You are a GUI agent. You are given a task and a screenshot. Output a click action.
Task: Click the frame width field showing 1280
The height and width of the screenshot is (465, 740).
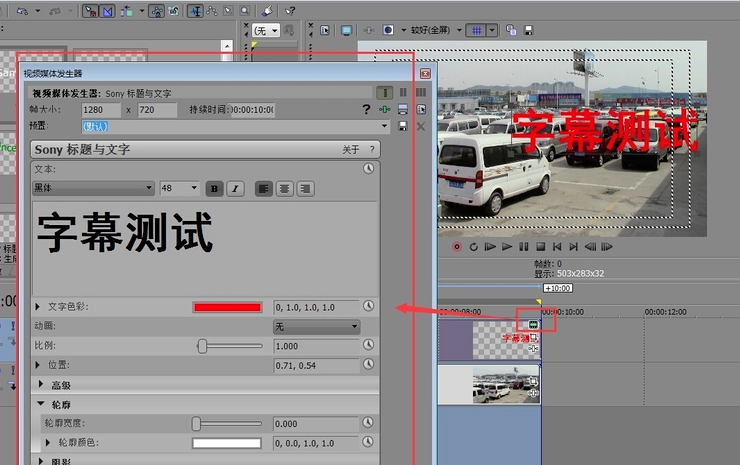click(105, 109)
